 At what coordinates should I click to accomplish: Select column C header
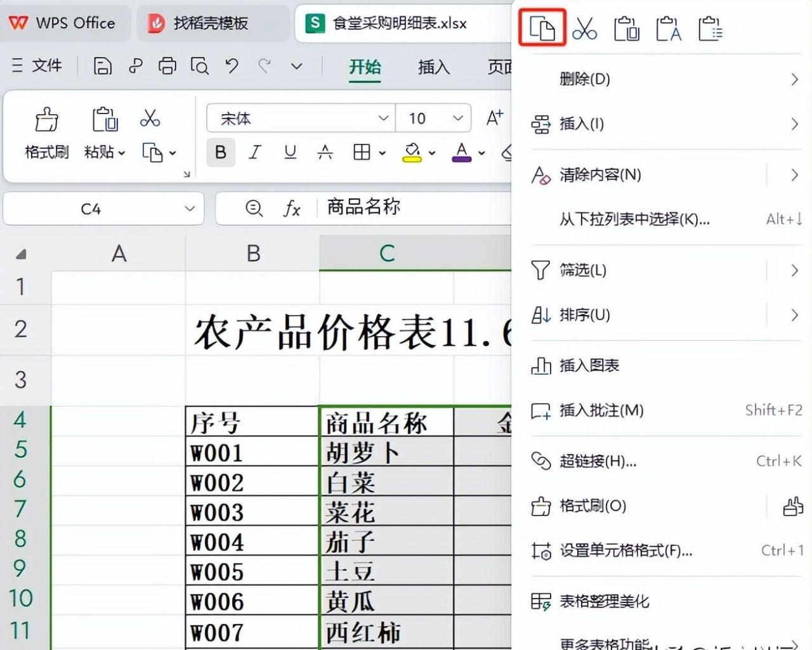[x=386, y=254]
